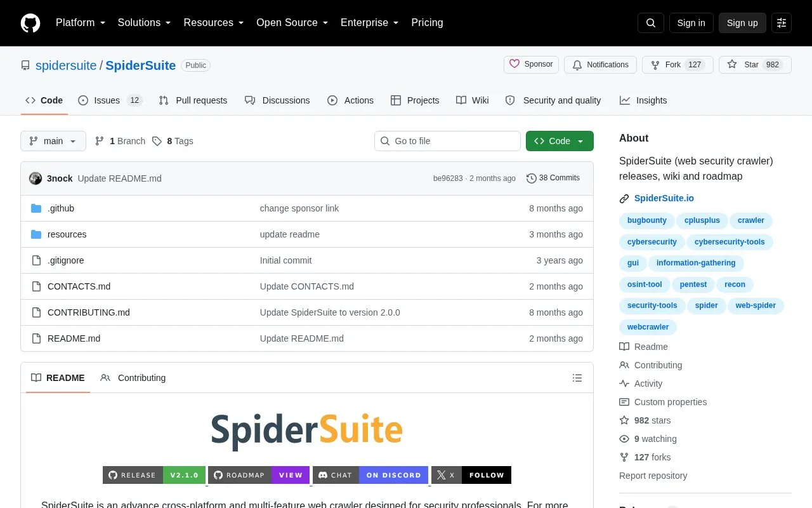Image resolution: width=812 pixels, height=508 pixels.
Task: Click the .github folder icon
Action: tap(36, 208)
